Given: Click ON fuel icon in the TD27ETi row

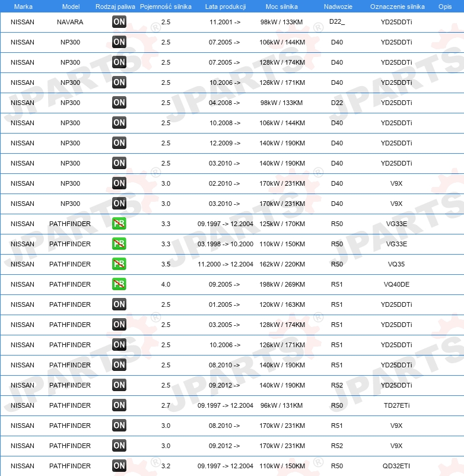Looking at the screenshot, I should pos(119,405).
